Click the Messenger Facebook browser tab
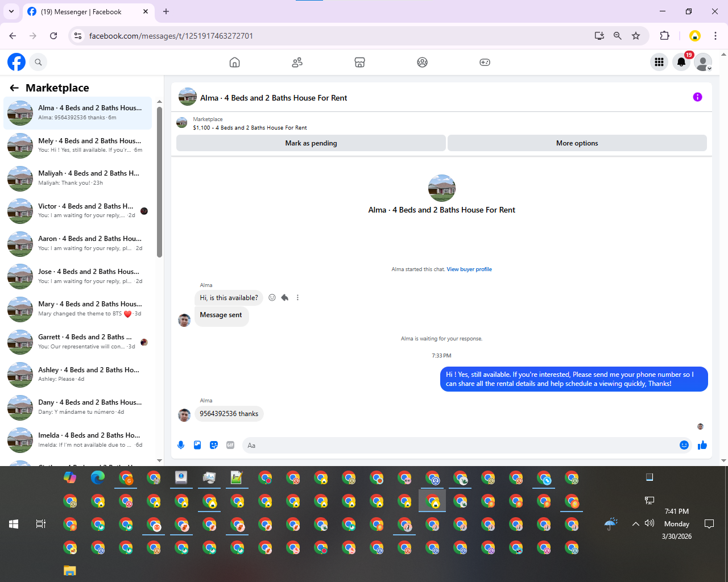Image resolution: width=728 pixels, height=582 pixels. (89, 12)
